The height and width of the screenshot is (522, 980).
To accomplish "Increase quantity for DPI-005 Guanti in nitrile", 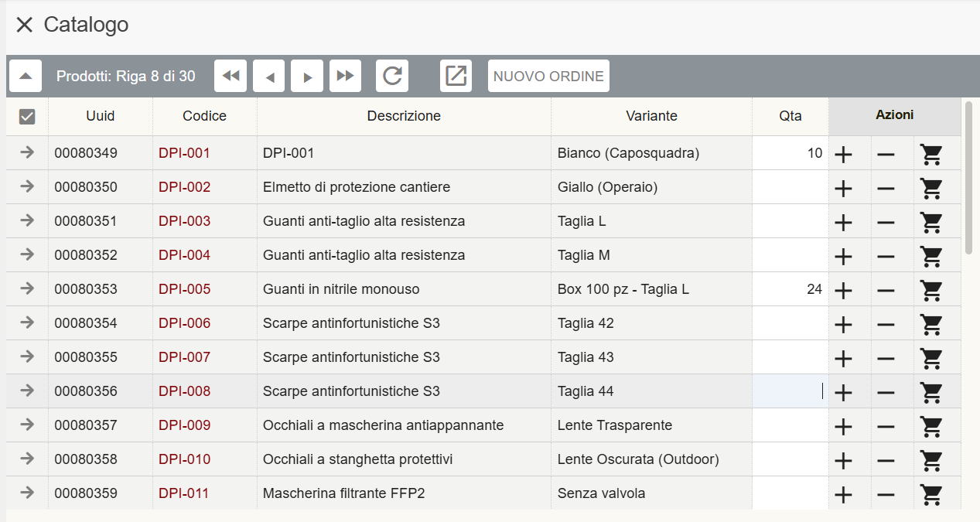I will 843,290.
